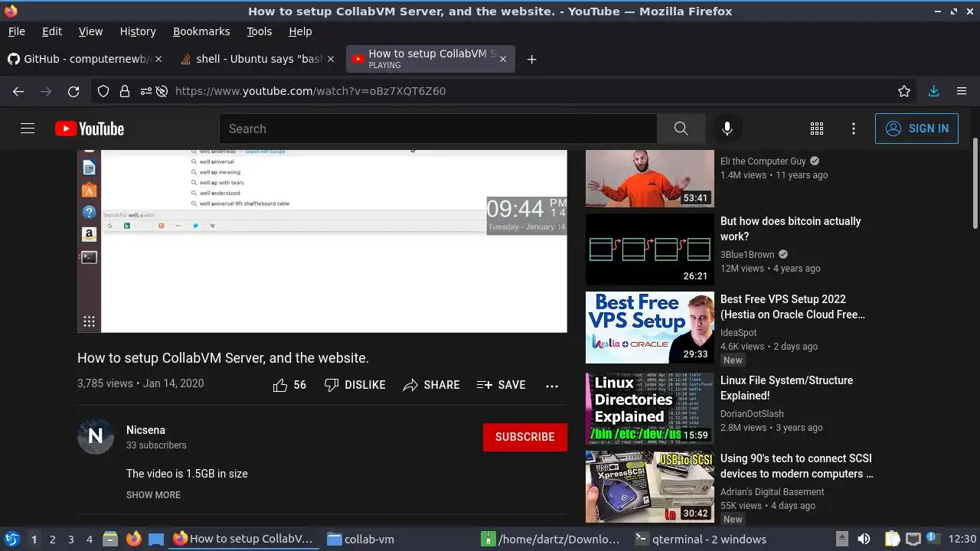Switch to virtual desktop 2

(x=52, y=540)
